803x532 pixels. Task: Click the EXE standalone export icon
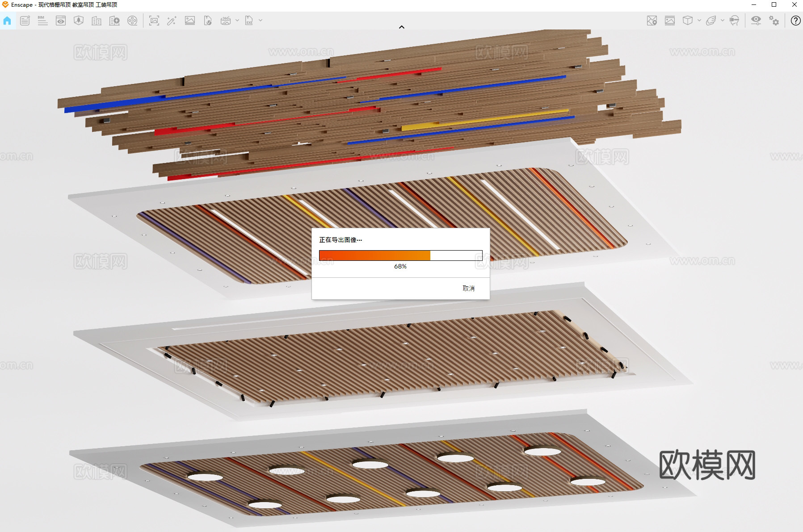249,21
